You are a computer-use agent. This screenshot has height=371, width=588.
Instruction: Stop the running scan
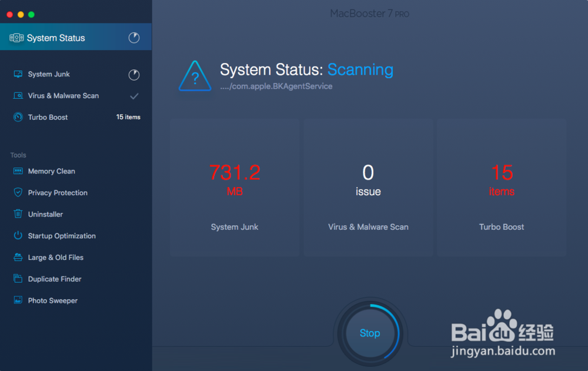tap(370, 333)
